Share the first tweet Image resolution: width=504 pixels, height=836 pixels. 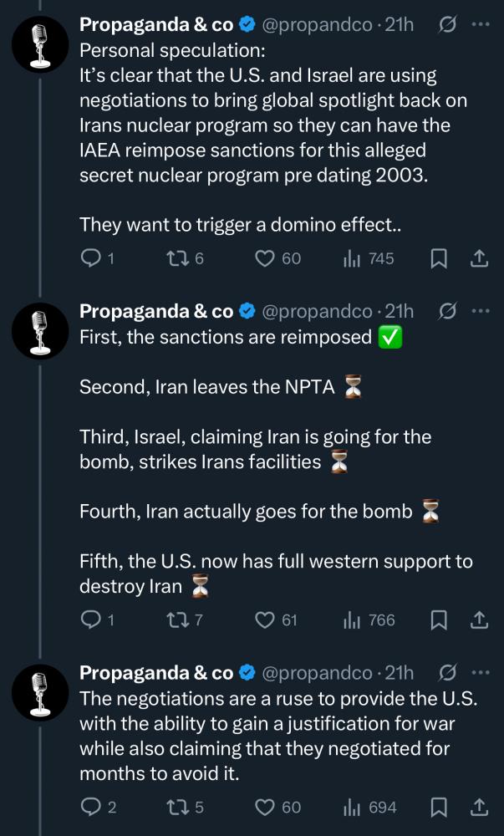coord(479,258)
